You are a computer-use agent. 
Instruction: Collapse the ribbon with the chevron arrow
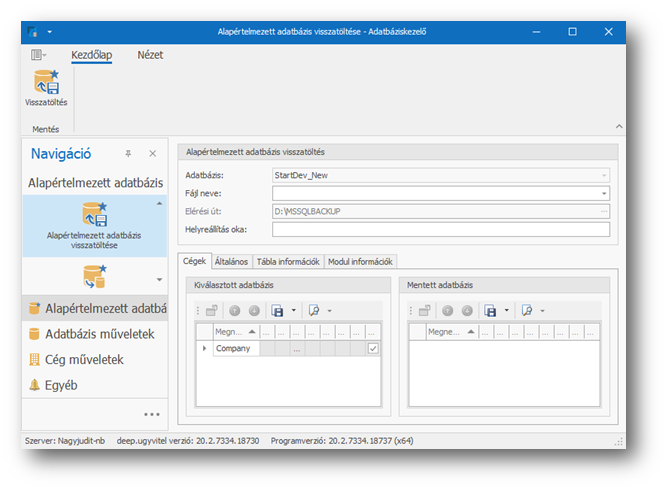pyautogui.click(x=618, y=127)
